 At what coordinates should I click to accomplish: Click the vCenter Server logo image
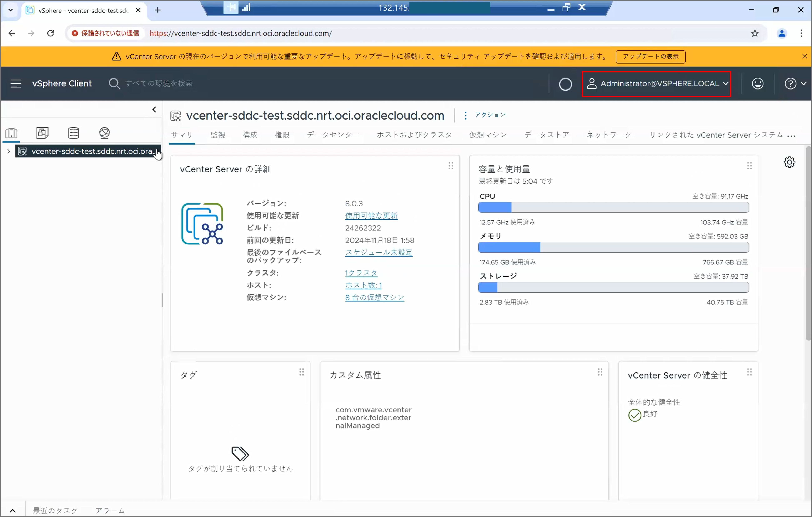tap(202, 224)
